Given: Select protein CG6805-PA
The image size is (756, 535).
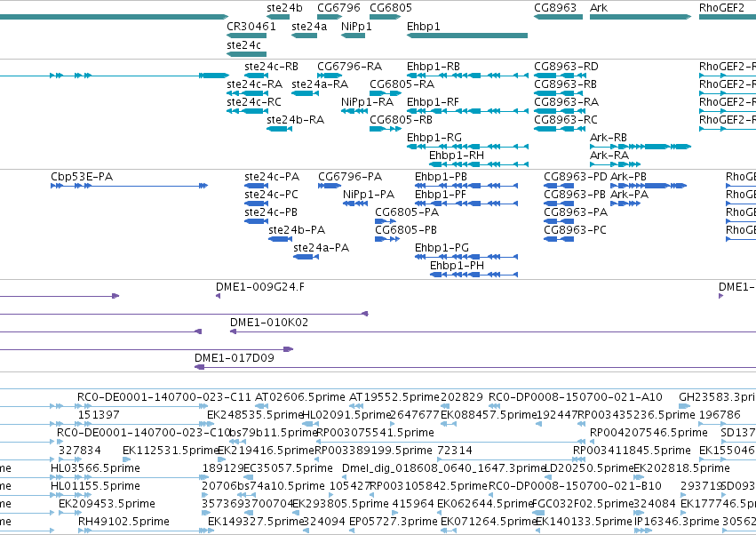Looking at the screenshot, I should click(407, 212).
